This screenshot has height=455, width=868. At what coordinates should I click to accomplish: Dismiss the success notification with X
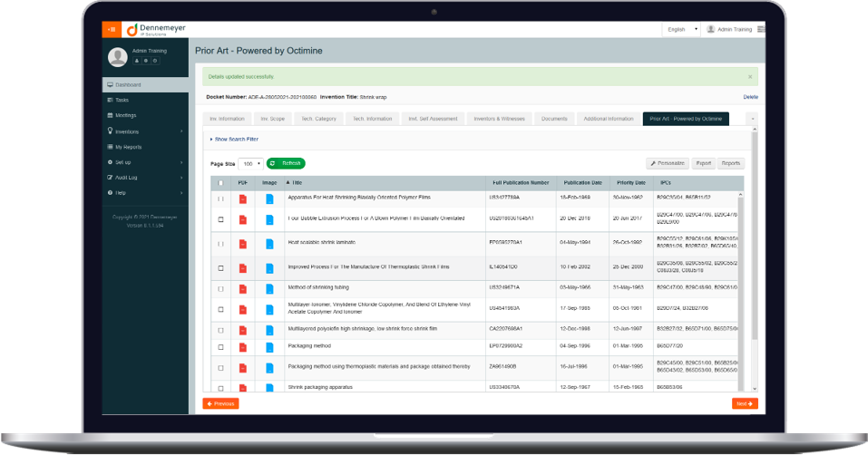pyautogui.click(x=750, y=77)
